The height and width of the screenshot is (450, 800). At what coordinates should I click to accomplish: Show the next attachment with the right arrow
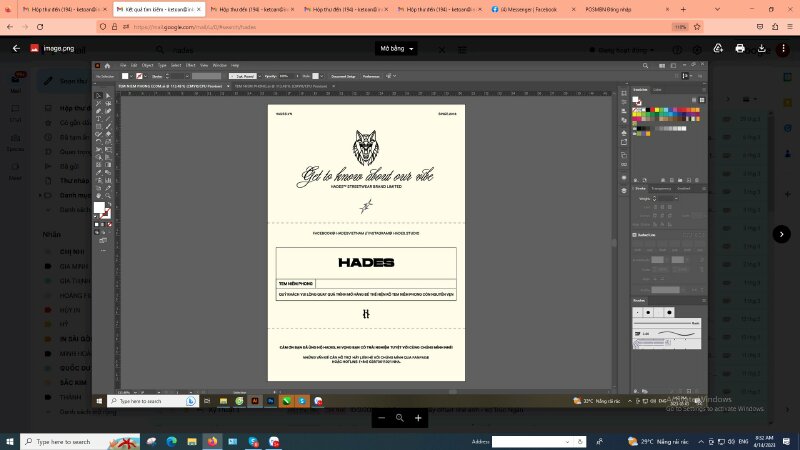[x=782, y=234]
